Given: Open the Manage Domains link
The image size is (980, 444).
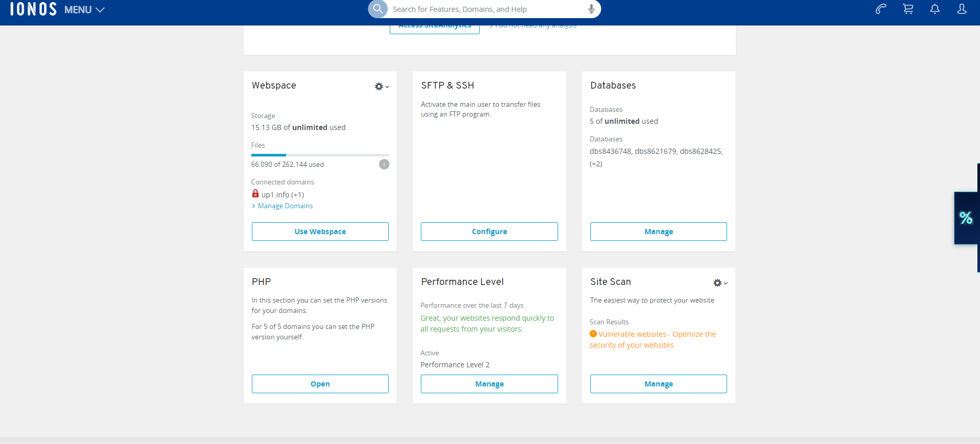Looking at the screenshot, I should [x=285, y=206].
